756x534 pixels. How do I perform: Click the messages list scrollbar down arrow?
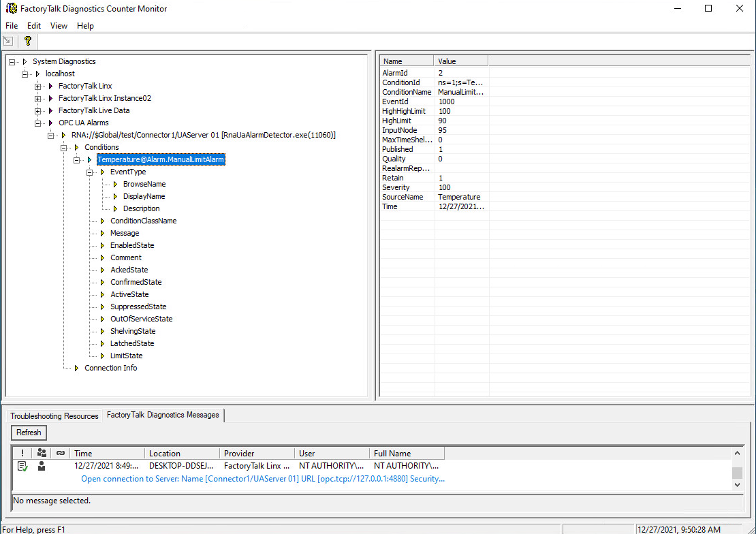(x=738, y=484)
